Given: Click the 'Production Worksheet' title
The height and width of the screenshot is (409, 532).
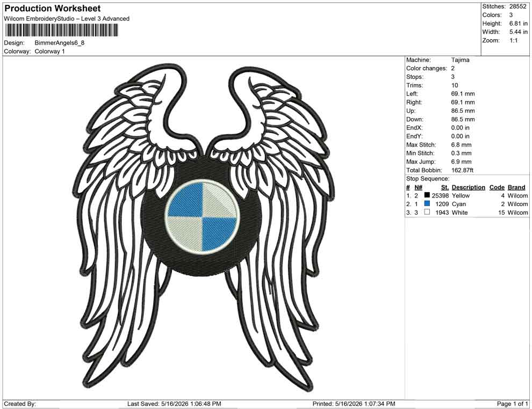Looking at the screenshot, I should pyautogui.click(x=53, y=9).
